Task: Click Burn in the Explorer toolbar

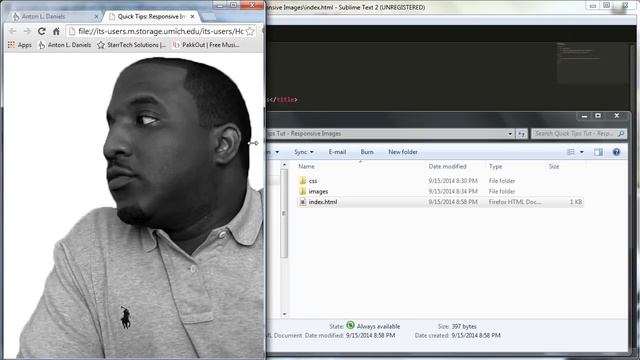Action: pyautogui.click(x=367, y=152)
